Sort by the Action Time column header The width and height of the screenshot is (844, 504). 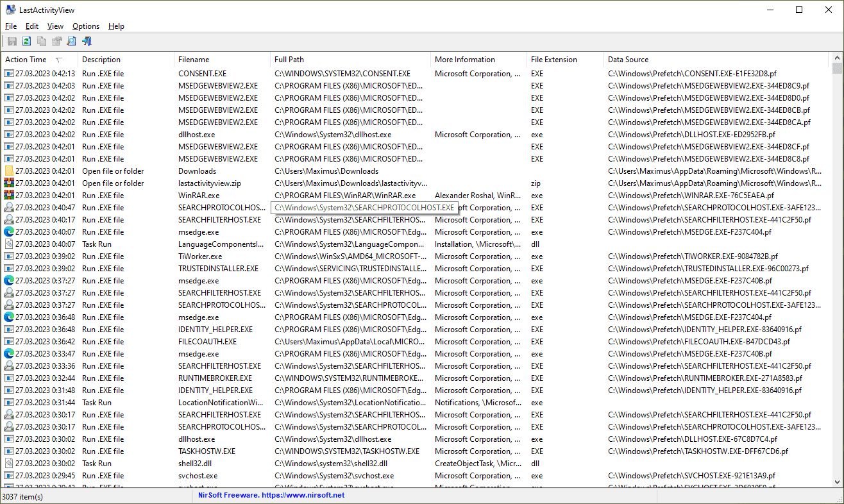coord(40,60)
